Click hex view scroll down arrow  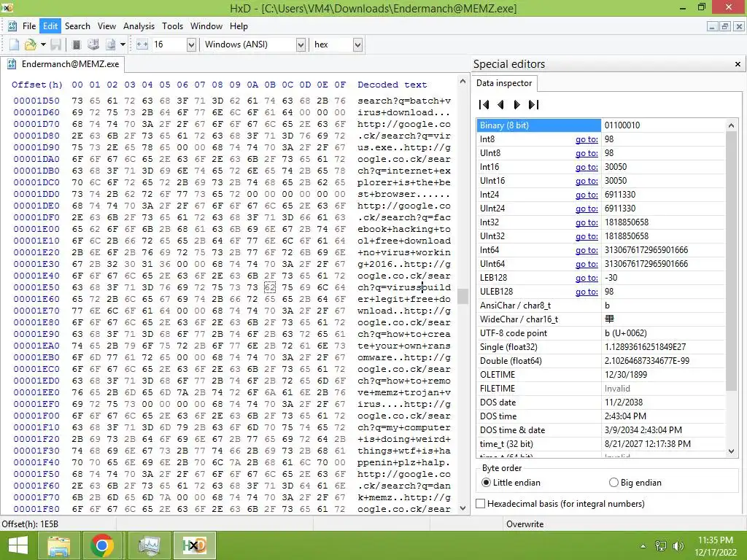(x=462, y=508)
